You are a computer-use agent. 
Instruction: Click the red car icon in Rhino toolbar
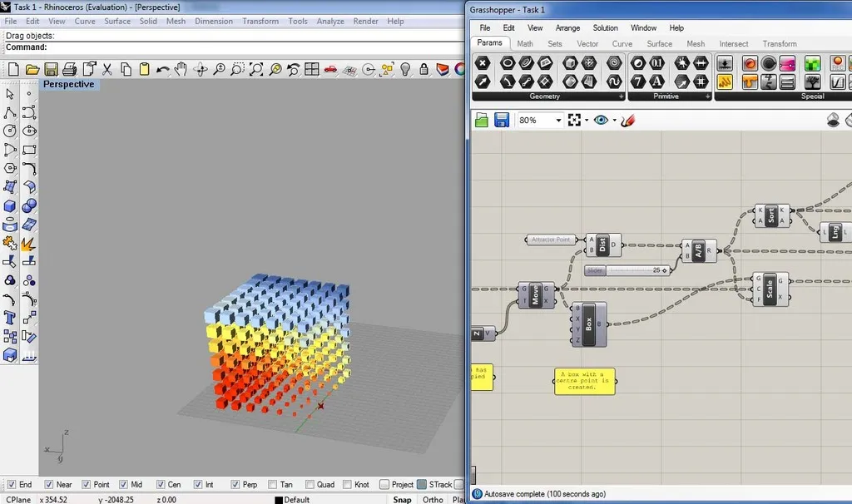(x=330, y=69)
